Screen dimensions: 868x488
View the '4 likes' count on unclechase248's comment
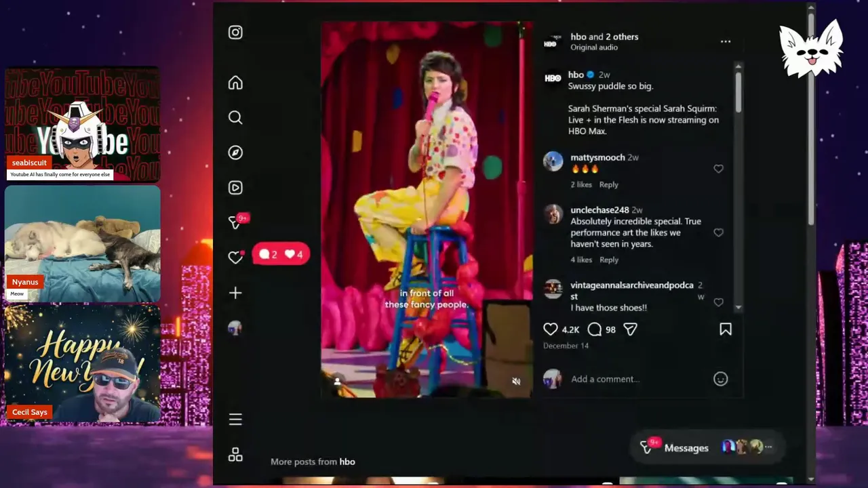point(581,260)
